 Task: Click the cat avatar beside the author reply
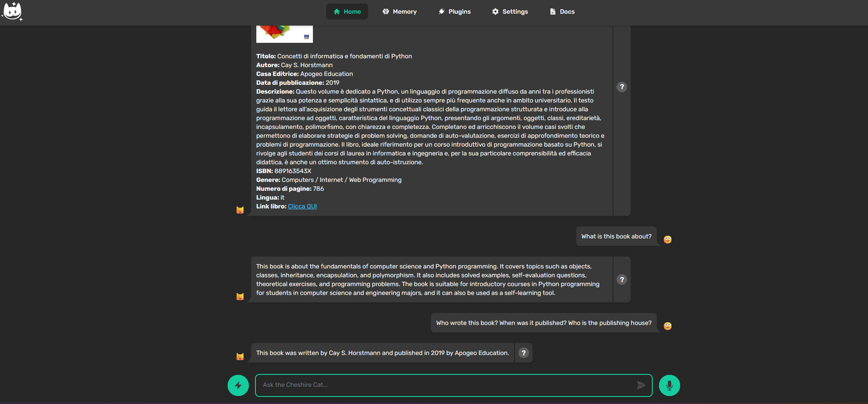coord(240,356)
